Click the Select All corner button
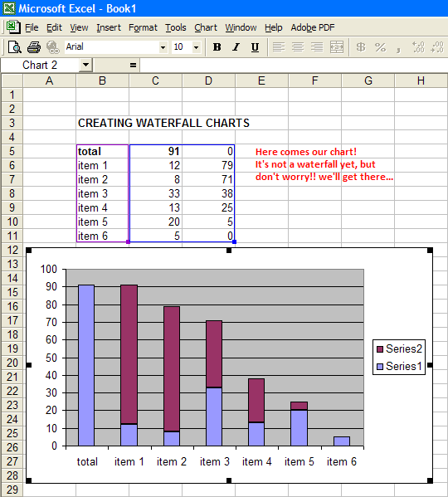The image size is (448, 497). tap(12, 80)
